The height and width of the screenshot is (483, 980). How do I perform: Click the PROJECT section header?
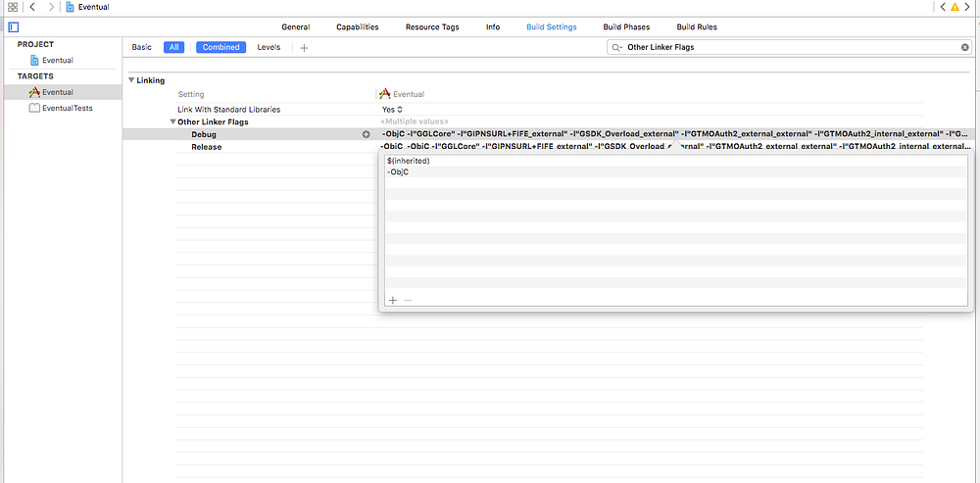(35, 44)
